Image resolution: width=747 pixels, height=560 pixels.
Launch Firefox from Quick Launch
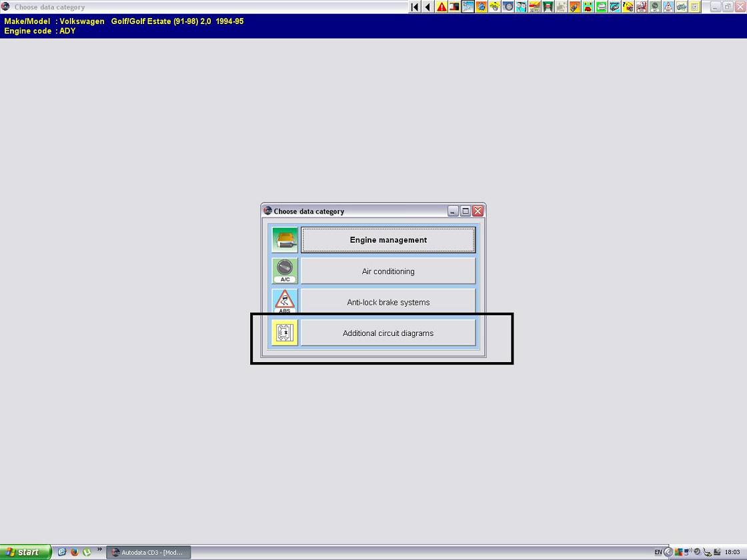point(74,552)
